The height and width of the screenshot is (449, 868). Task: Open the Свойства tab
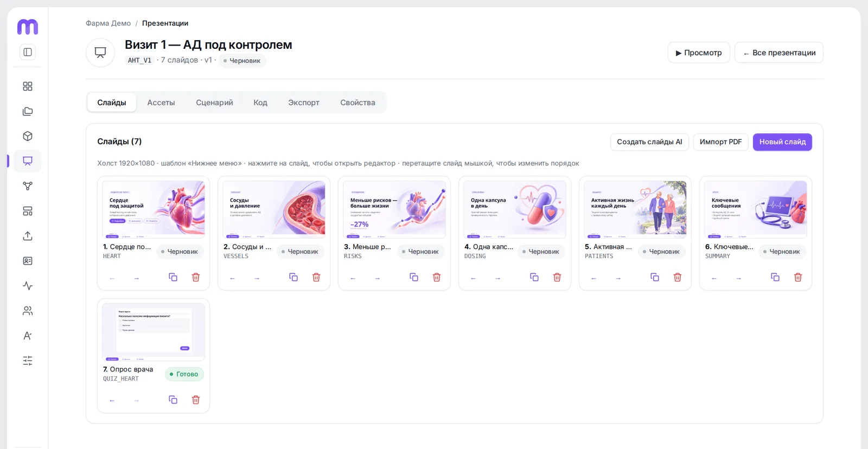pyautogui.click(x=358, y=102)
